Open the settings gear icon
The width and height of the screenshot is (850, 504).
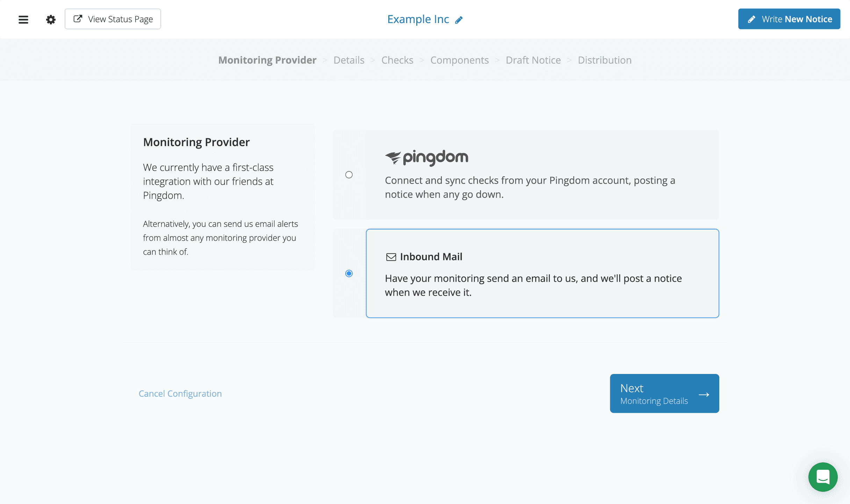point(51,19)
